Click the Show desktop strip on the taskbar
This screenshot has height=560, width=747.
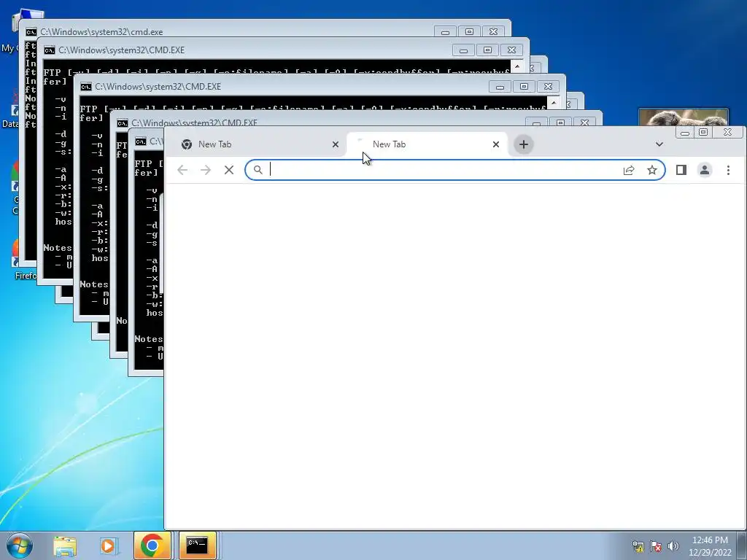click(743, 545)
